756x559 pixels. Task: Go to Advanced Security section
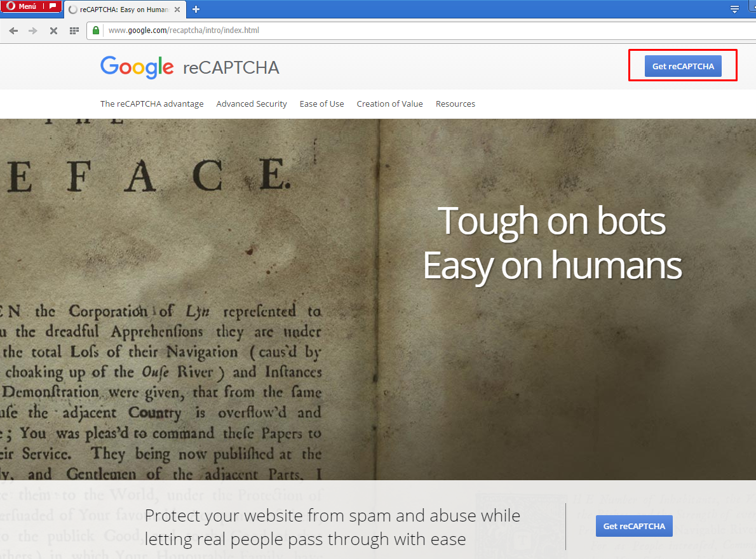point(251,104)
